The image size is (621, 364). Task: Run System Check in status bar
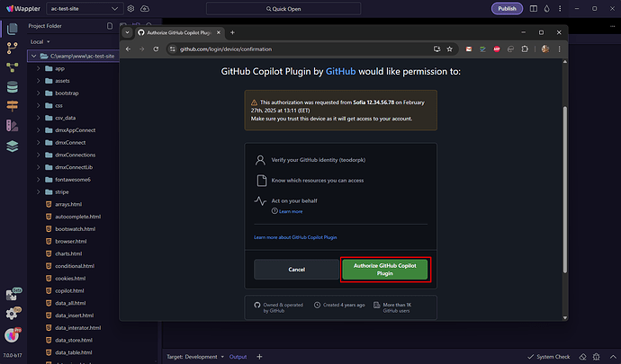tap(548, 357)
